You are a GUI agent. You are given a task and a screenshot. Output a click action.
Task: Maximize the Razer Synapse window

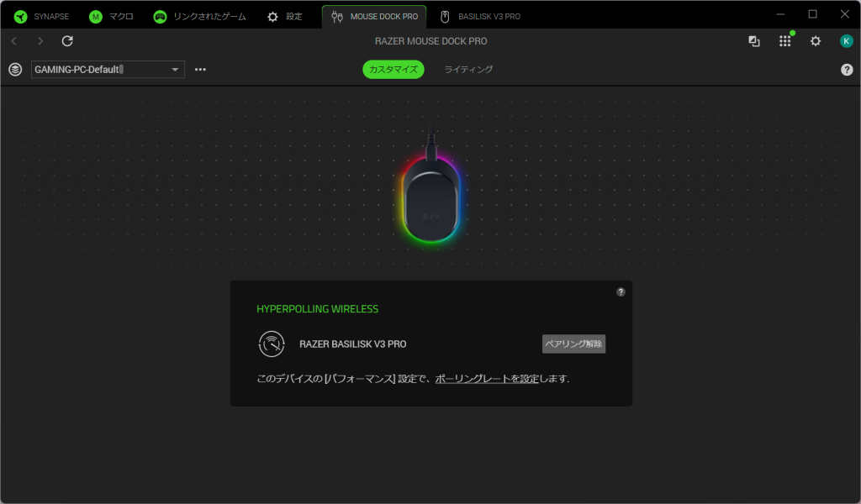tap(813, 14)
